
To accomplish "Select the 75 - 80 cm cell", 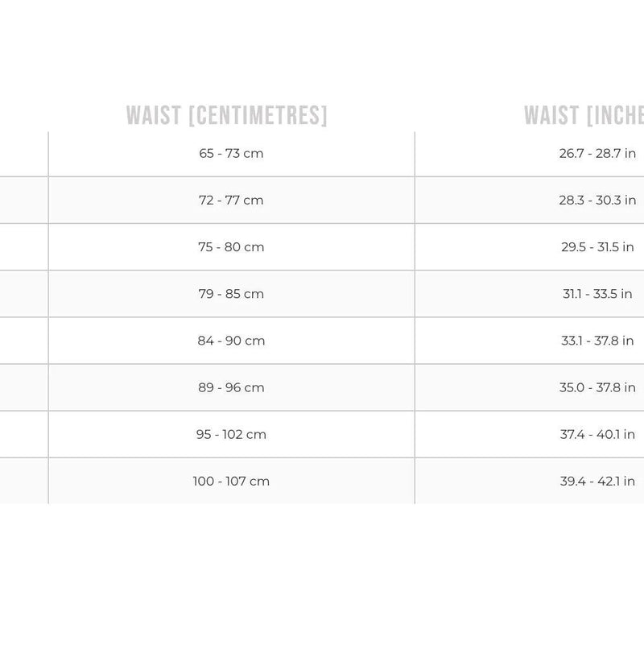I will (x=232, y=247).
